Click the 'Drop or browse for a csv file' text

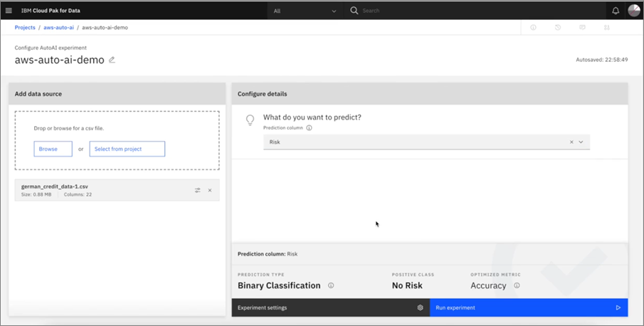[x=69, y=128]
